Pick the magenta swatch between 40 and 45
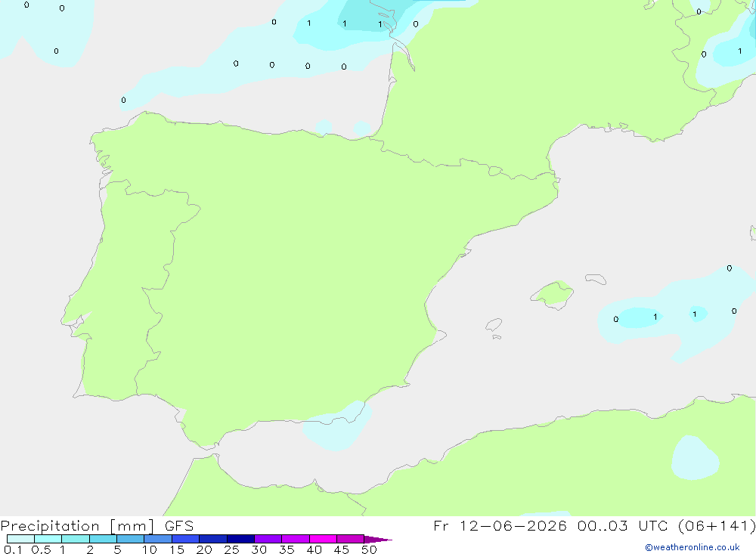The width and height of the screenshot is (756, 554). (323, 539)
